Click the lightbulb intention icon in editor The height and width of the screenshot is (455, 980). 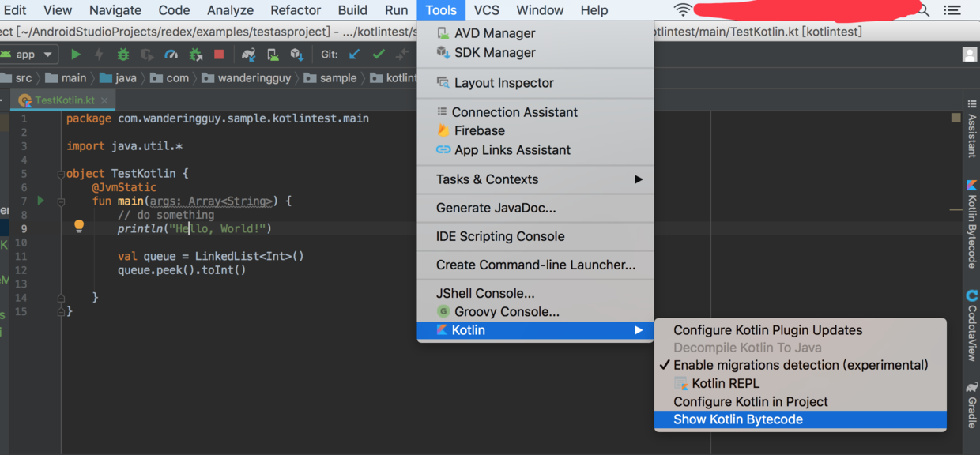(x=79, y=227)
